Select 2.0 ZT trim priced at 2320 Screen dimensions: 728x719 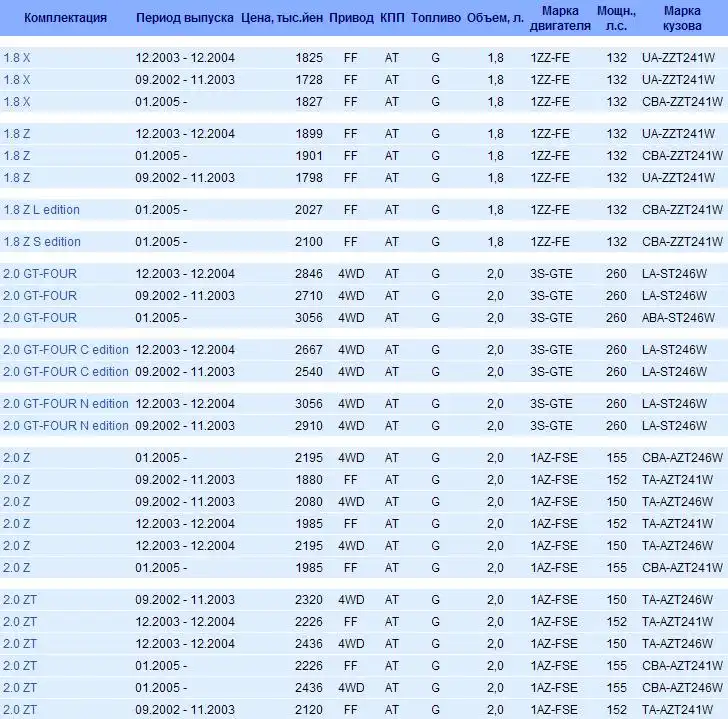(x=20, y=600)
